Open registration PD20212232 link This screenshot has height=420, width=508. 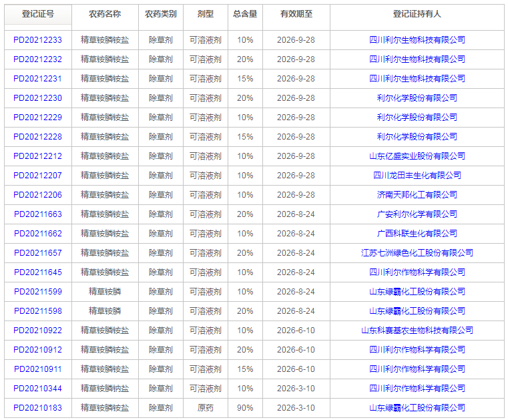click(37, 59)
